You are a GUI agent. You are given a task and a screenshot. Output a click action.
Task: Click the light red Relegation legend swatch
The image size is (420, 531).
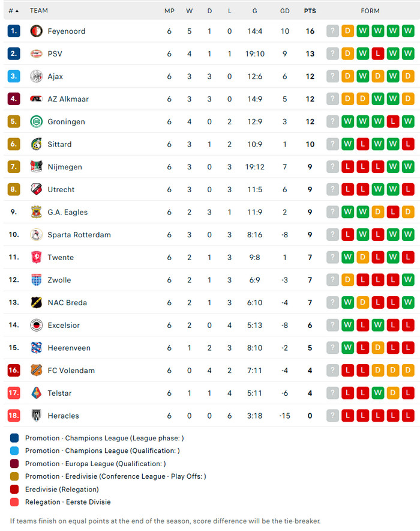coord(15,502)
